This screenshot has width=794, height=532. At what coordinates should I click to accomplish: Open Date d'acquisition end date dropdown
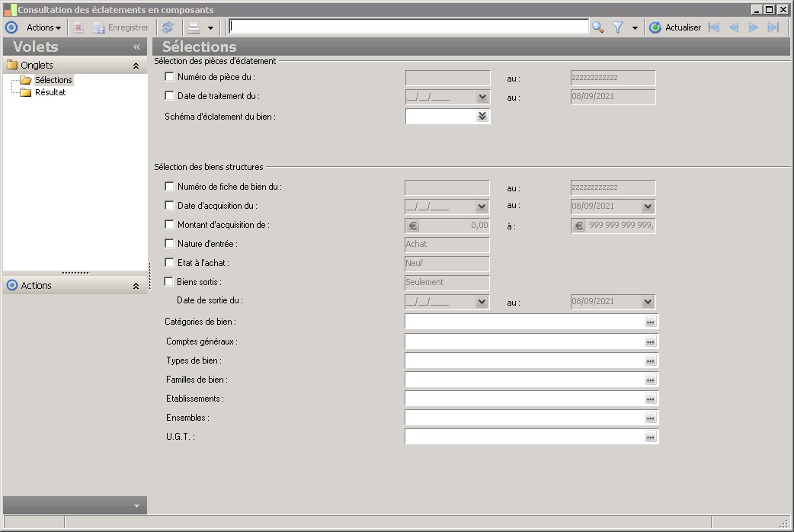click(648, 207)
